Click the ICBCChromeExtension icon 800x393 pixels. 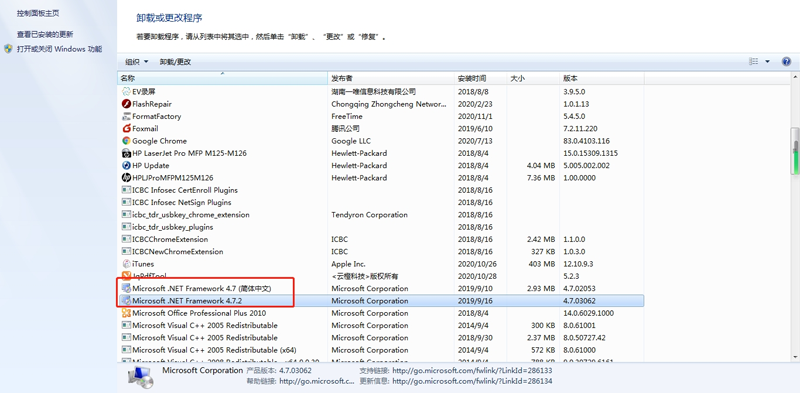127,239
